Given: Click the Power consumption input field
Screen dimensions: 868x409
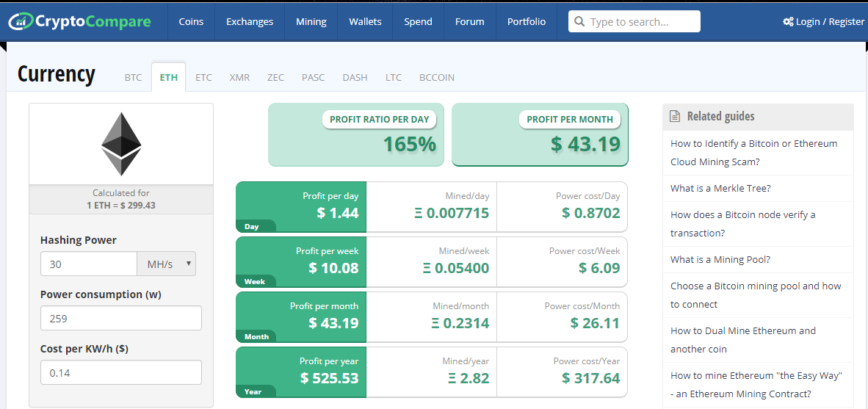Looking at the screenshot, I should (120, 318).
